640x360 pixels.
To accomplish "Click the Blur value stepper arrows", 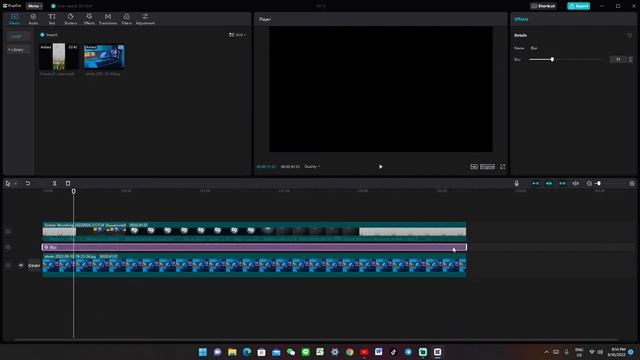I will [x=630, y=60].
